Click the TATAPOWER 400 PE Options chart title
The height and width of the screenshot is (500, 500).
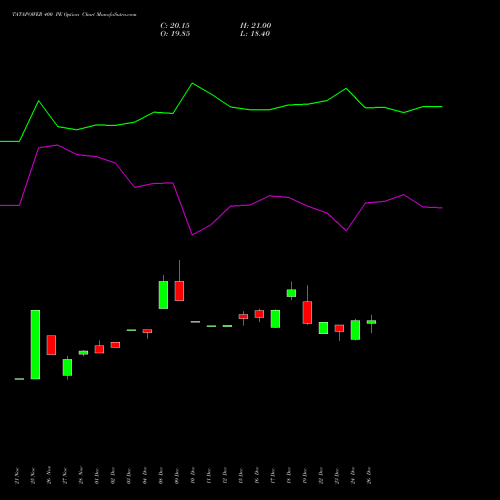(74, 14)
